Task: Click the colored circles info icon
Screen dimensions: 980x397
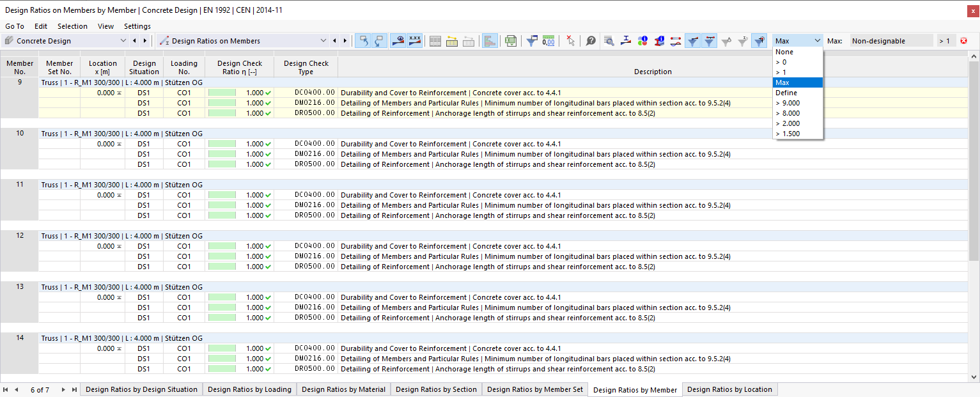Action: click(642, 41)
